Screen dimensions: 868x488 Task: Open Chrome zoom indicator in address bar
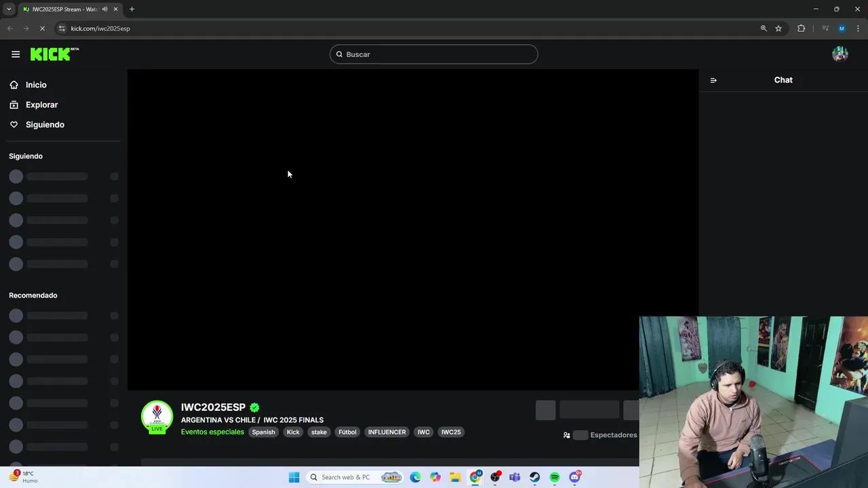click(x=764, y=28)
